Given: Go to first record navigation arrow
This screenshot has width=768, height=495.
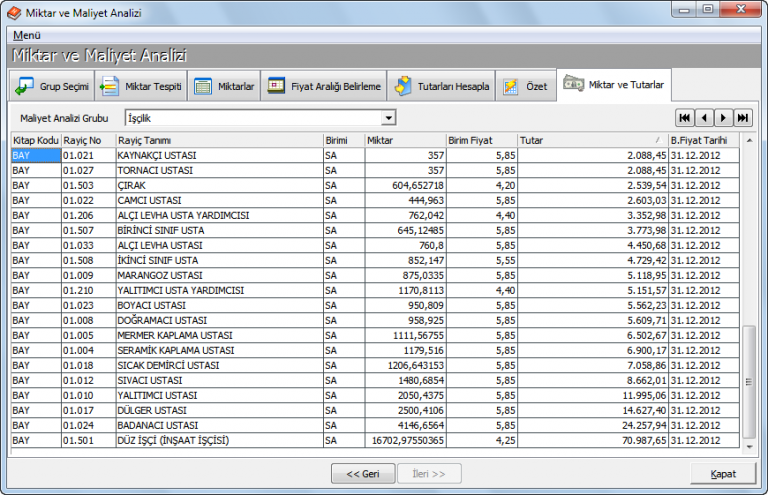Looking at the screenshot, I should click(x=686, y=118).
